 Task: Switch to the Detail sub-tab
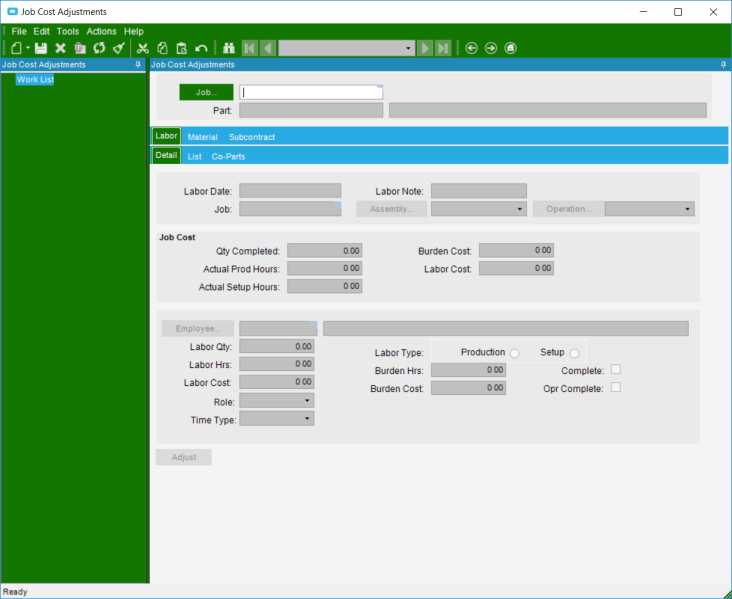(x=166, y=155)
